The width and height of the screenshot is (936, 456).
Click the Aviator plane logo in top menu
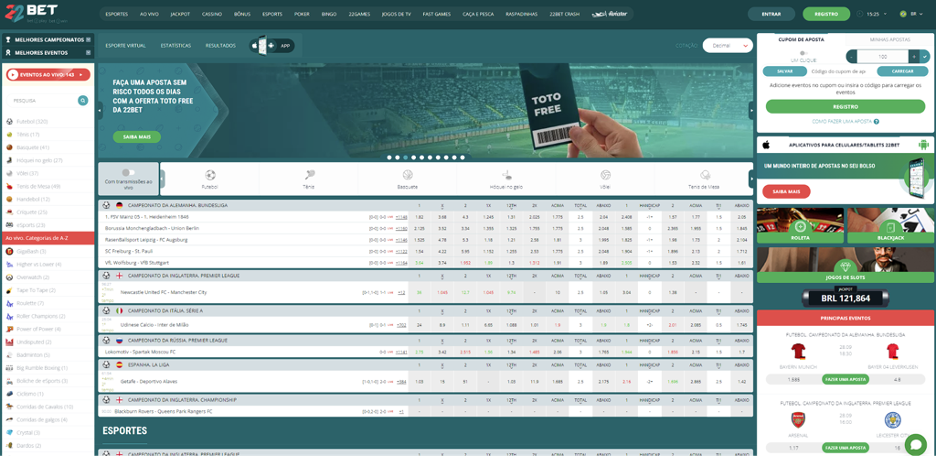point(609,14)
